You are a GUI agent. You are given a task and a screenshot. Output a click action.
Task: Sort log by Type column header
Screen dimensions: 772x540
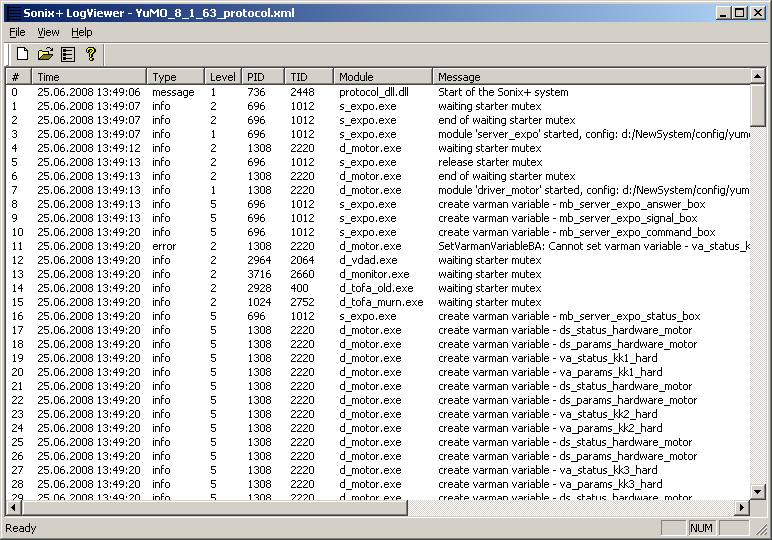[x=175, y=76]
